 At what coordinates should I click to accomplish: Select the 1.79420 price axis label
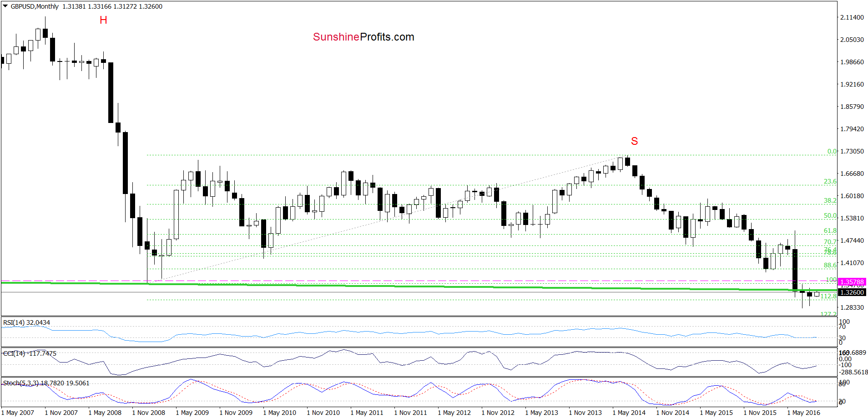tap(852, 129)
